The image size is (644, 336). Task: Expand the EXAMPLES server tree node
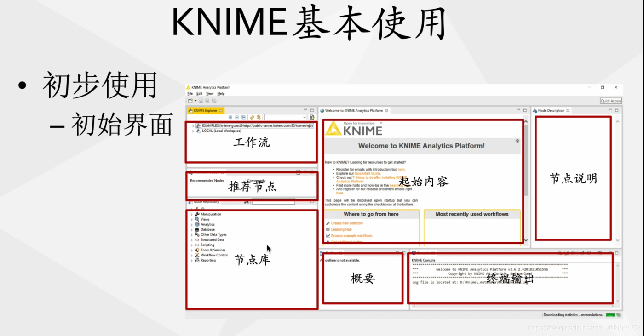pos(193,125)
